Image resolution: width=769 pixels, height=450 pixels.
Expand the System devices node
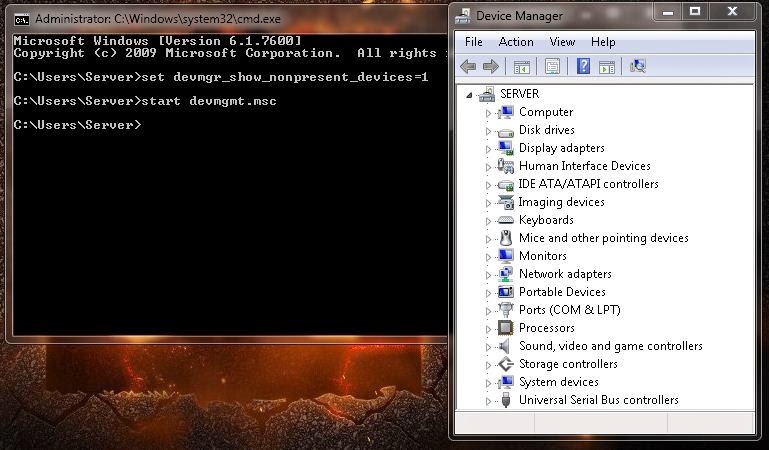[488, 383]
